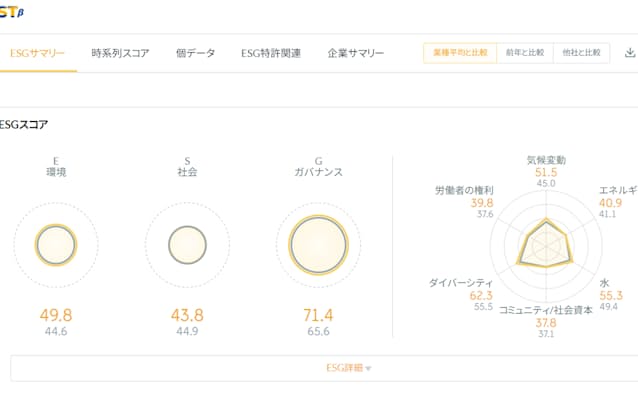638x399 pixels.
Task: Open the ESGサマリー tab
Action: point(37,53)
